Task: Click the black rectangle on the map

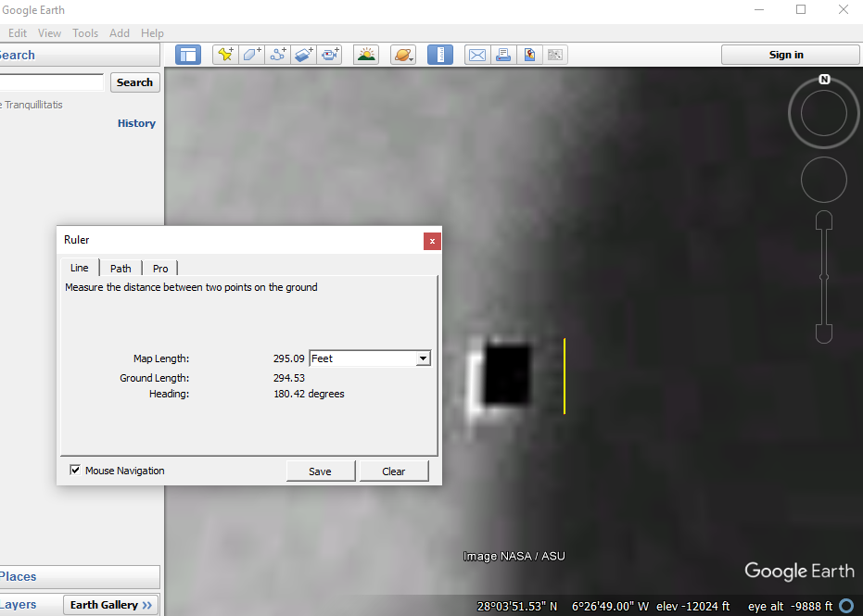Action: (x=507, y=375)
